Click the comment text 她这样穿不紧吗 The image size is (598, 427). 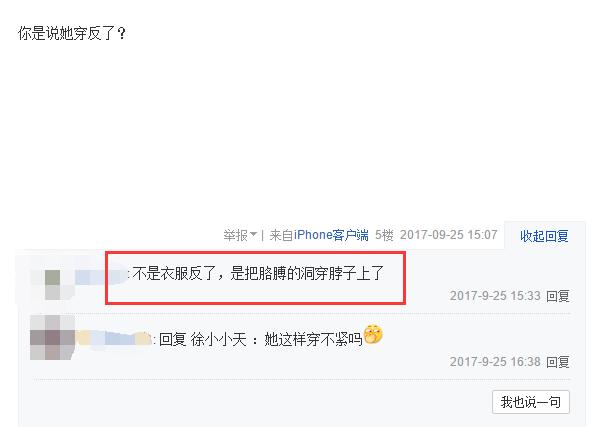click(x=313, y=339)
